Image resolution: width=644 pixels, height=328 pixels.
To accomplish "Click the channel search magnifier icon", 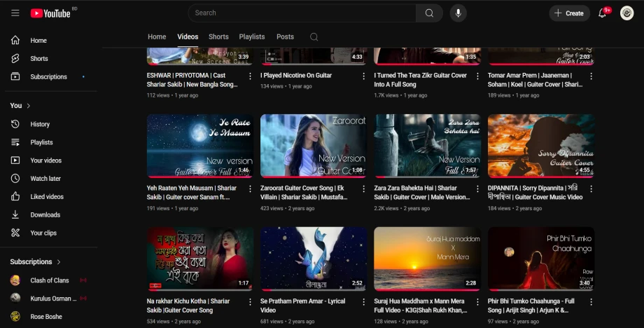I will click(x=314, y=37).
